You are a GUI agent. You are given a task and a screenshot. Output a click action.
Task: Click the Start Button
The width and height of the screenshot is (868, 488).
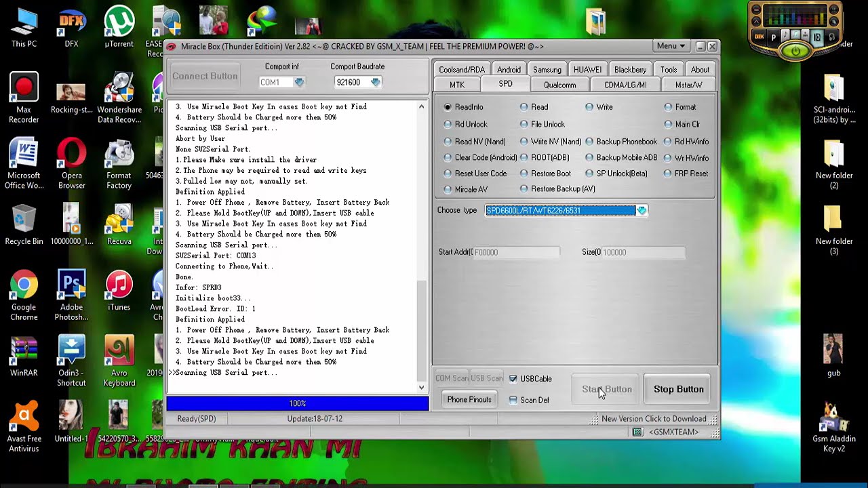(x=606, y=389)
